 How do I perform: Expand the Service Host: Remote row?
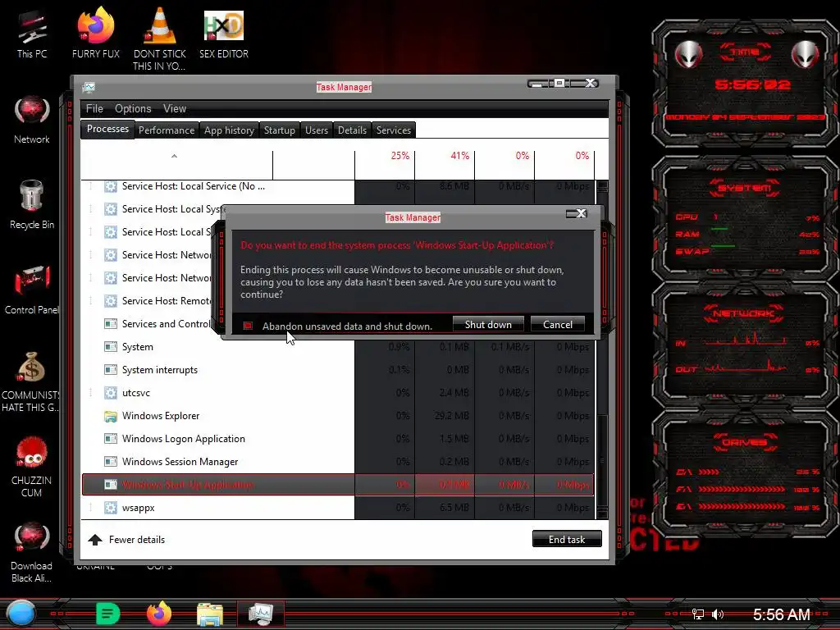90,300
